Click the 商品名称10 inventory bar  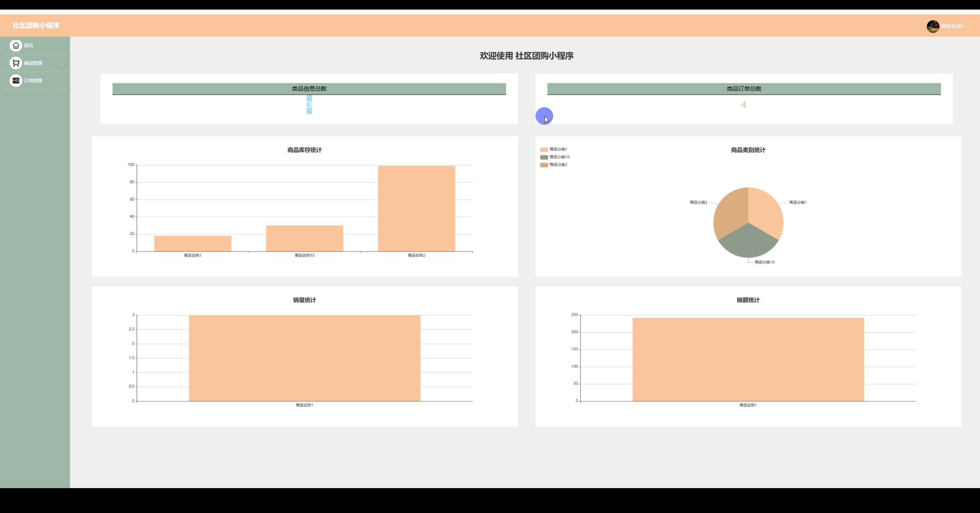pyautogui.click(x=304, y=239)
